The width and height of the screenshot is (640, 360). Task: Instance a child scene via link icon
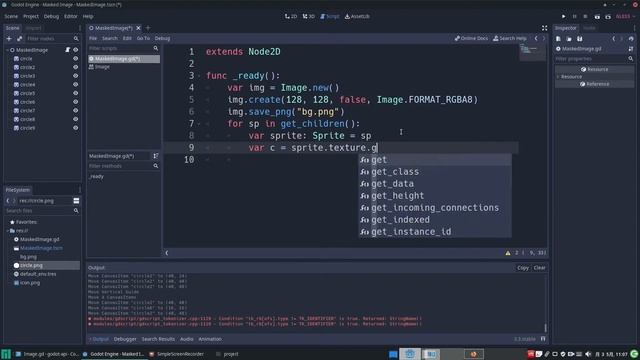20,38
